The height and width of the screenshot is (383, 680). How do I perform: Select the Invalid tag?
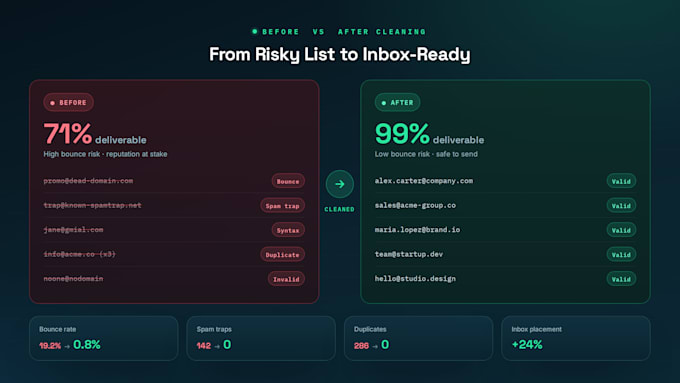286,279
